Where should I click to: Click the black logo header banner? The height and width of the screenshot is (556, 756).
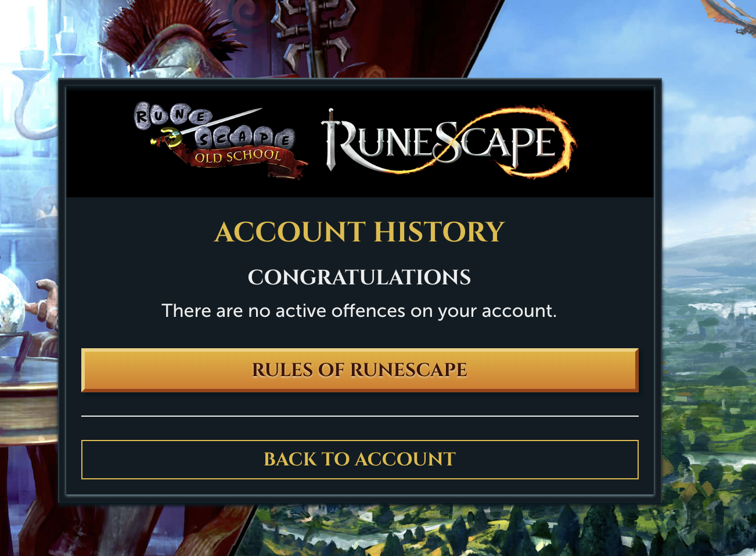359,142
